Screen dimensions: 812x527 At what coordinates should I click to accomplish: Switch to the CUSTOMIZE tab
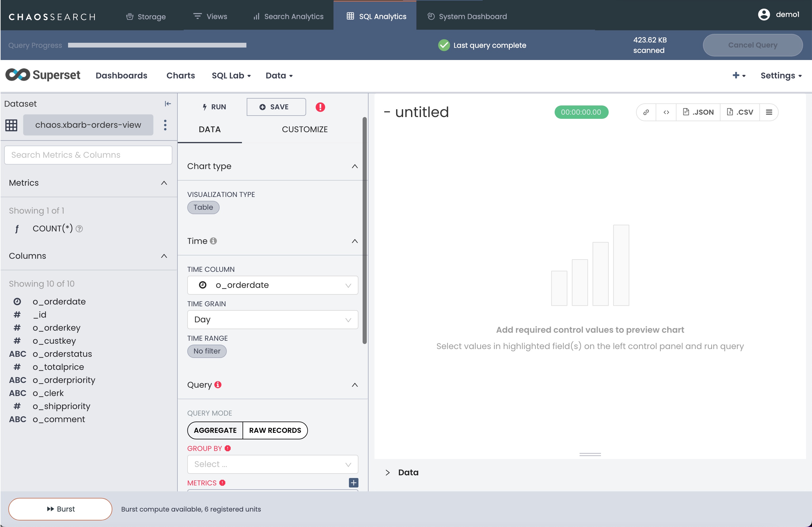304,129
